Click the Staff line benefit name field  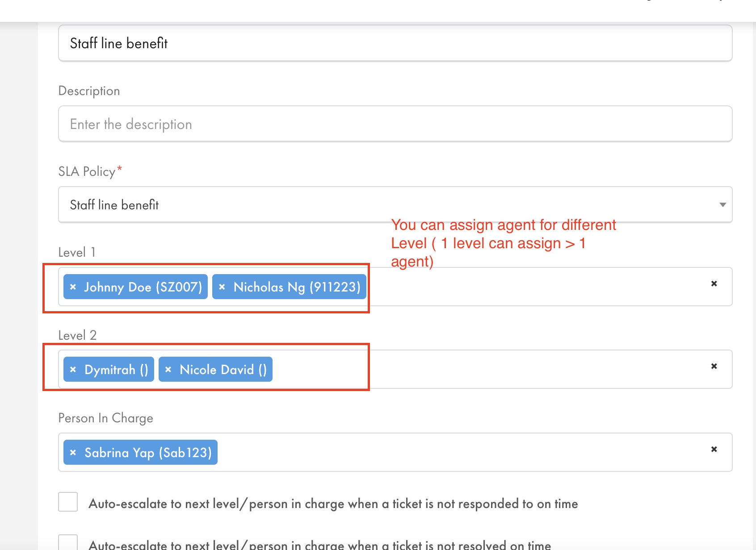(x=395, y=43)
